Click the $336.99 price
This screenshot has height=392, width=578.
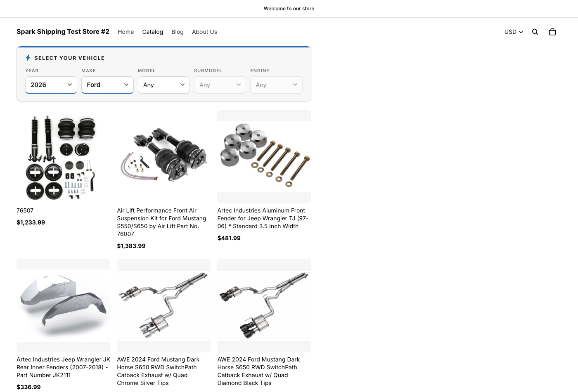click(28, 387)
